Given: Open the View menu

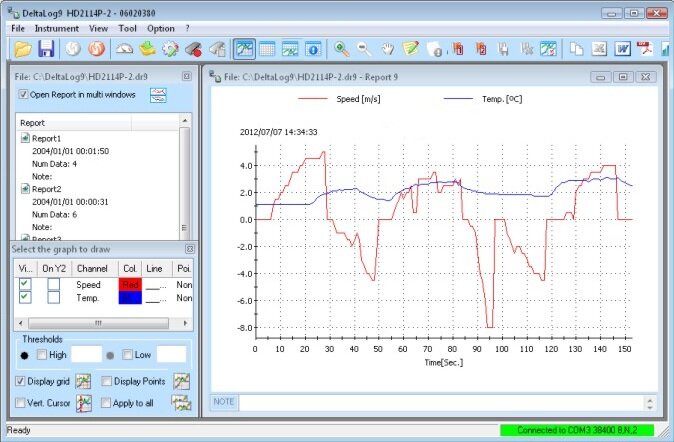Looking at the screenshot, I should coord(98,28).
